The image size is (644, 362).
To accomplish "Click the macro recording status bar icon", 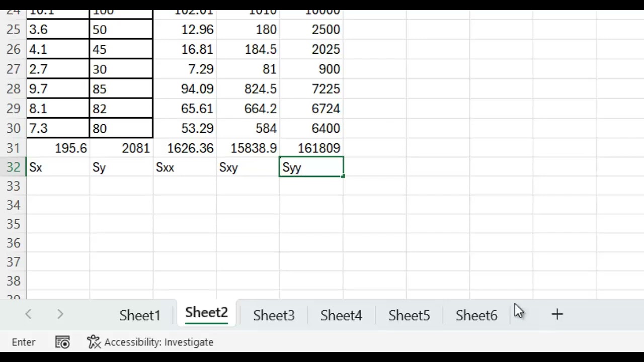I will pyautogui.click(x=62, y=342).
